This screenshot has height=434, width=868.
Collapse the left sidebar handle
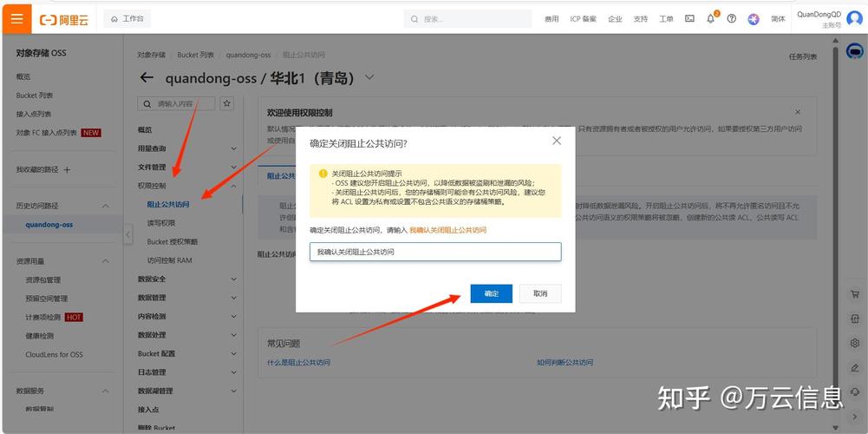point(127,233)
